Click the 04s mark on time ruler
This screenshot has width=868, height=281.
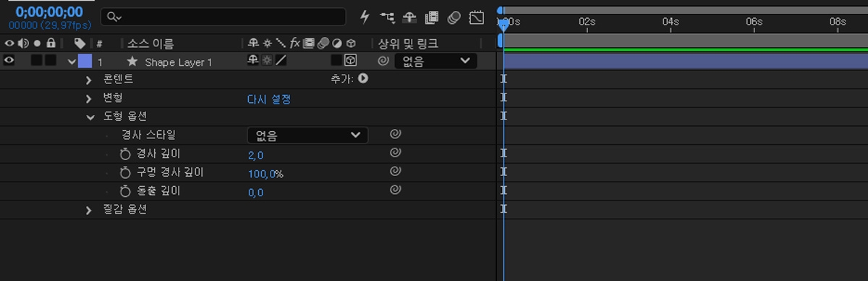coord(671,22)
